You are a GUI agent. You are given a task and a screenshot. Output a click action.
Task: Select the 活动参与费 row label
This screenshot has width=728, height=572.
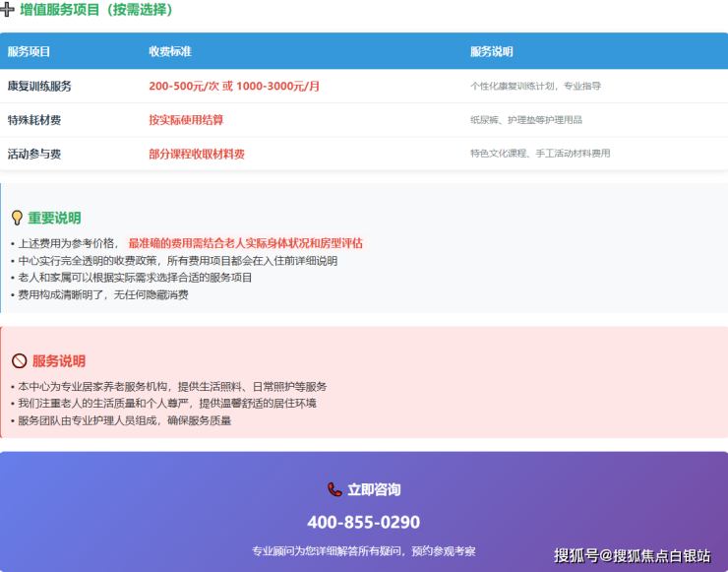34,154
